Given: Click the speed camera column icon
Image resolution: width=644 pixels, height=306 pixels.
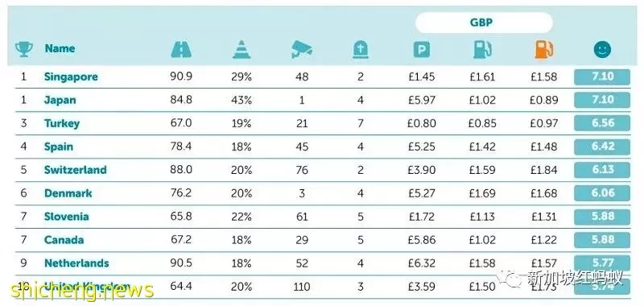Looking at the screenshot, I should tap(302, 50).
